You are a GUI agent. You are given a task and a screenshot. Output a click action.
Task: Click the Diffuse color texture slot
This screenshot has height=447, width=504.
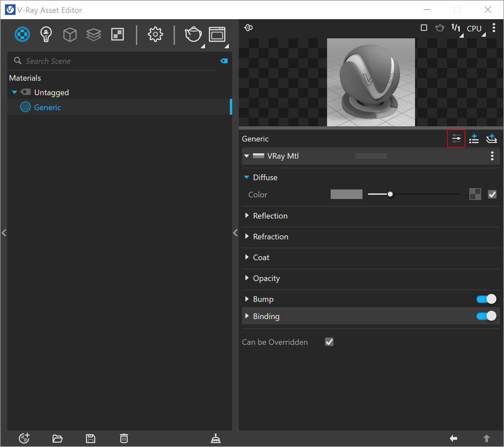tap(475, 194)
